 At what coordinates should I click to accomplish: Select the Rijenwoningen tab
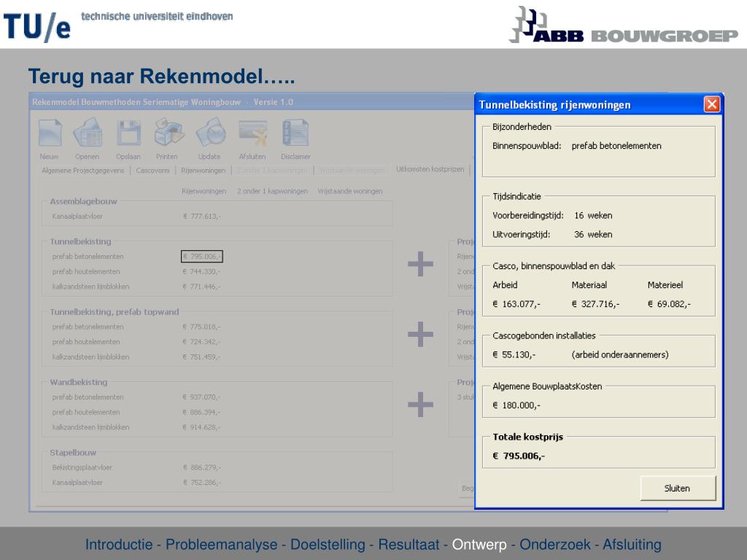pyautogui.click(x=204, y=170)
